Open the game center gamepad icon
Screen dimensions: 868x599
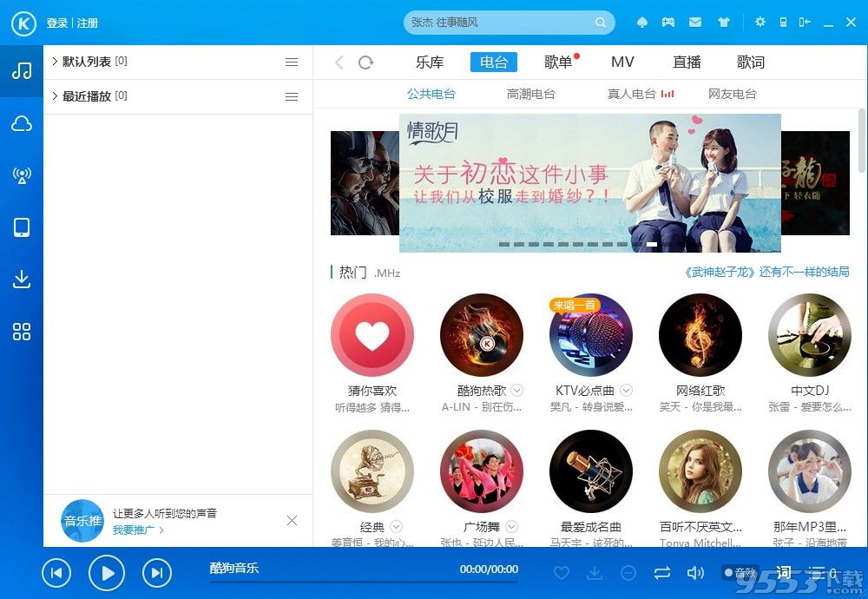[x=667, y=22]
